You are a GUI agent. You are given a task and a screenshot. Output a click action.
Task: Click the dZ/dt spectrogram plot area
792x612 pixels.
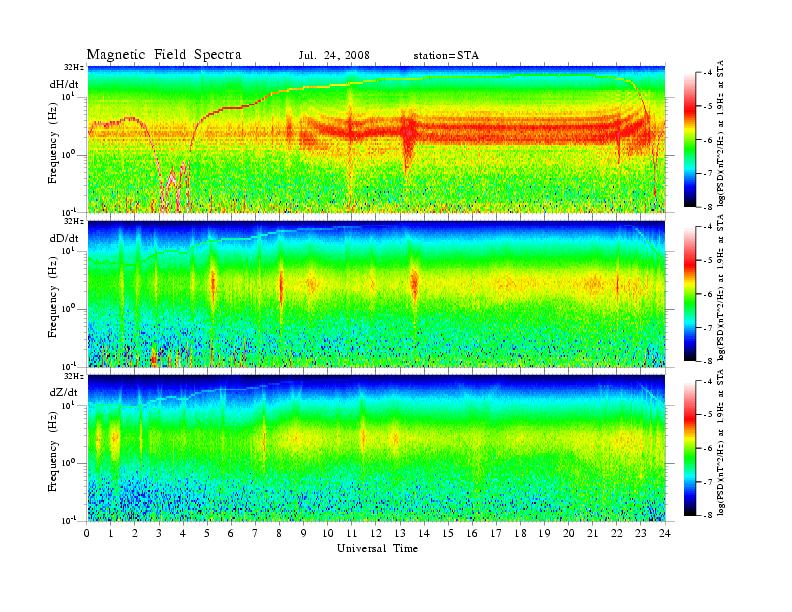point(376,448)
